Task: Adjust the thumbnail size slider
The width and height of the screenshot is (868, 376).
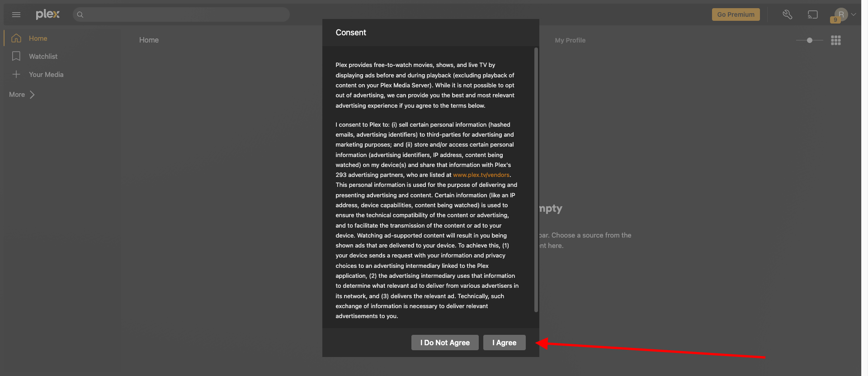Action: 810,40
